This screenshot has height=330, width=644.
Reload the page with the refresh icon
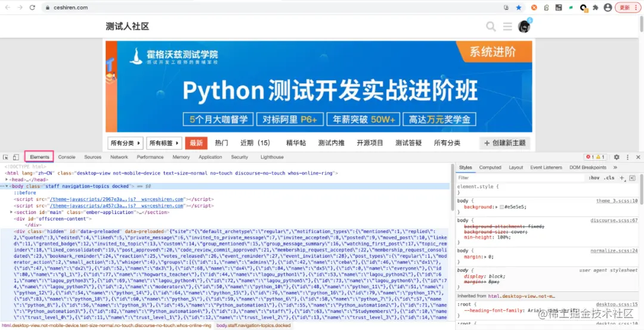(32, 7)
